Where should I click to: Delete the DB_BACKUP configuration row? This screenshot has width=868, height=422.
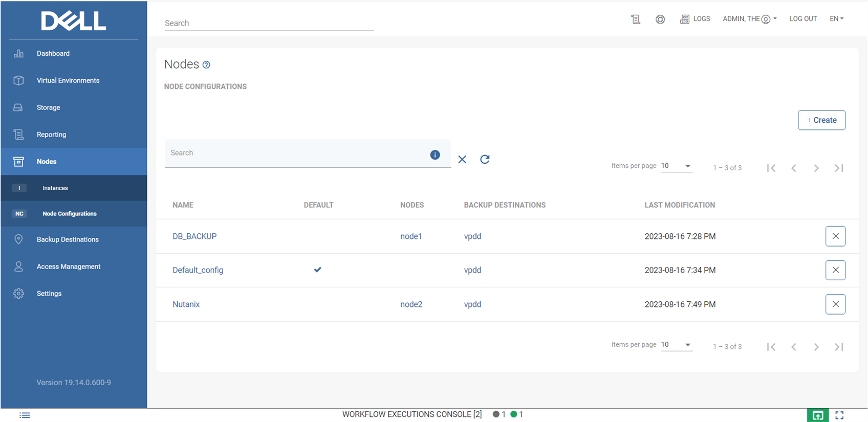point(835,236)
